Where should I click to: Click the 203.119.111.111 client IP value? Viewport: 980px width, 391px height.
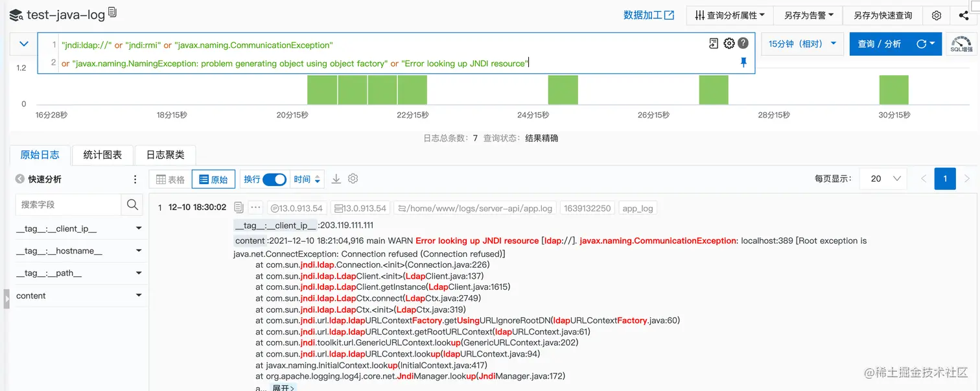coord(347,226)
